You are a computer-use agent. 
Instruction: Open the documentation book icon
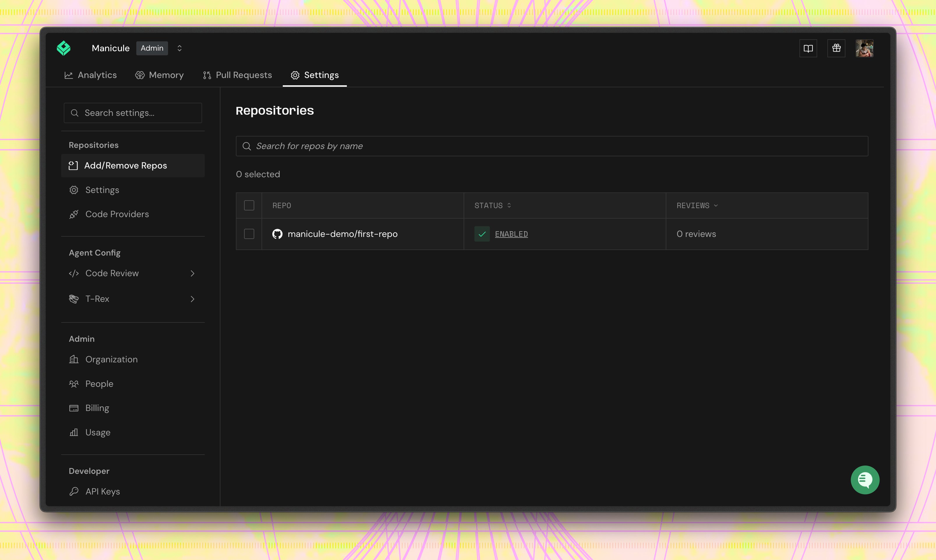(x=808, y=48)
